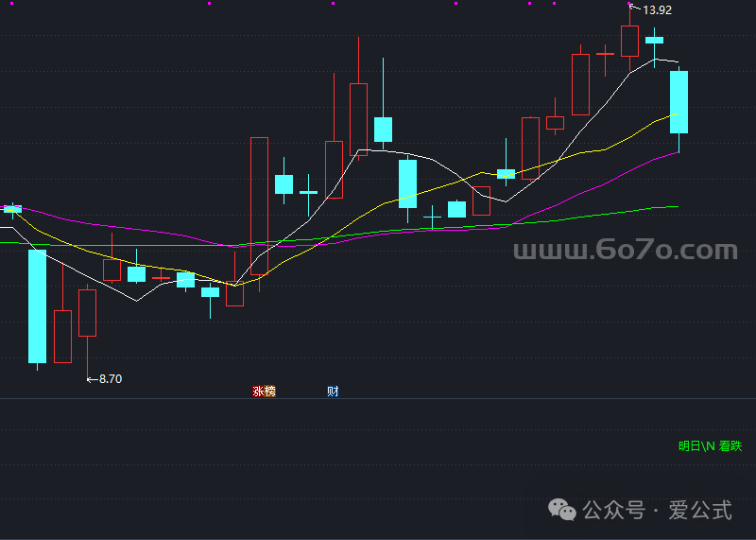Click the 公众号 · 爱公式 text
The height and width of the screenshot is (540, 756).
point(657,512)
